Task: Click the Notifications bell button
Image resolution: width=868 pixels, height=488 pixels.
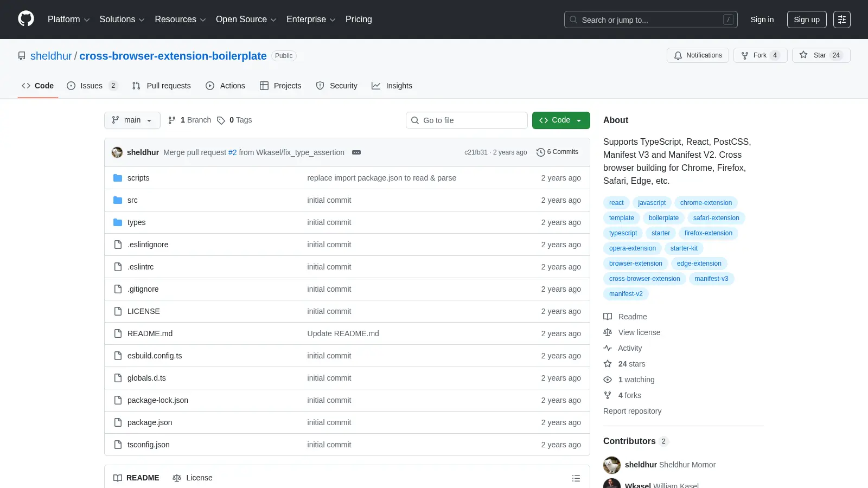Action: pos(698,55)
